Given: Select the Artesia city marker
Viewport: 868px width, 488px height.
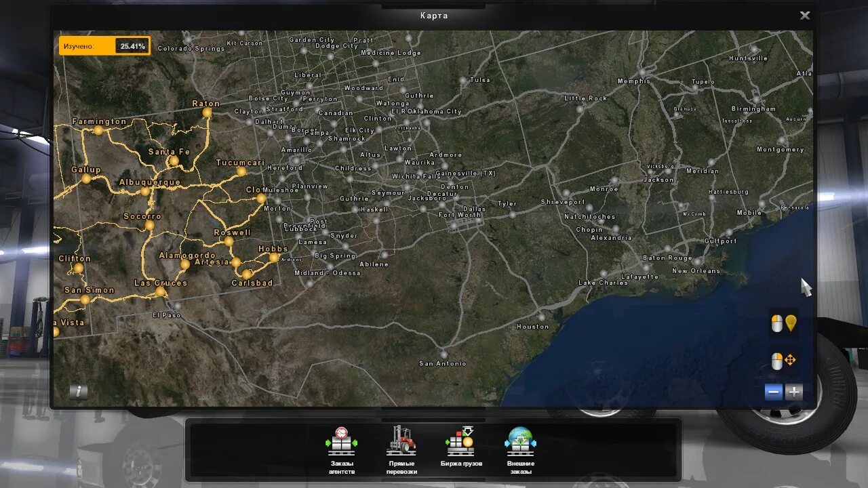Looking at the screenshot, I should (x=235, y=262).
